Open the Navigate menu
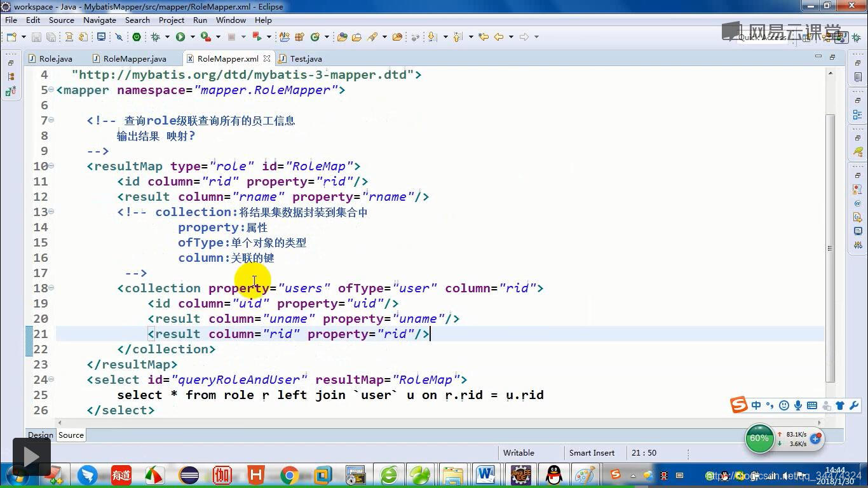The height and width of the screenshot is (488, 868). (100, 20)
